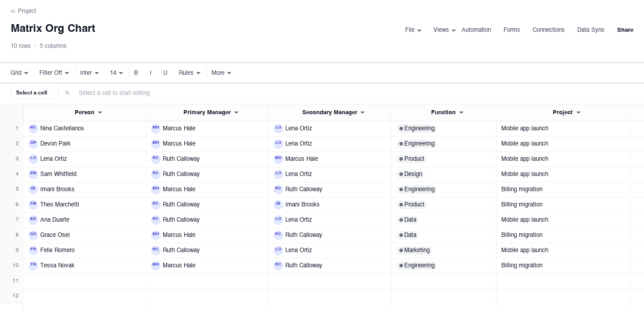
Task: Open the Primary Manager column dropdown arrow
Action: [236, 113]
